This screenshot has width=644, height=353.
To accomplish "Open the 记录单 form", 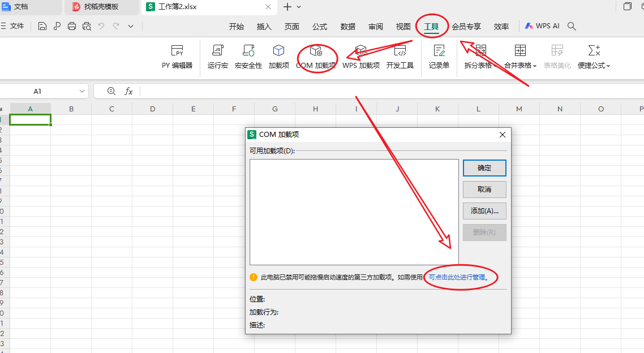I will [x=439, y=57].
